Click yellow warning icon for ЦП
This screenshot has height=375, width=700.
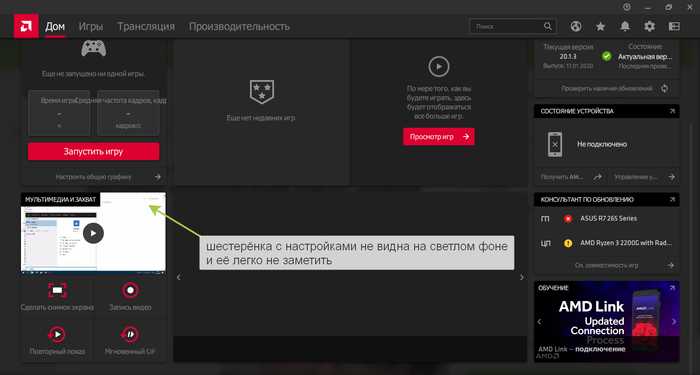[568, 243]
